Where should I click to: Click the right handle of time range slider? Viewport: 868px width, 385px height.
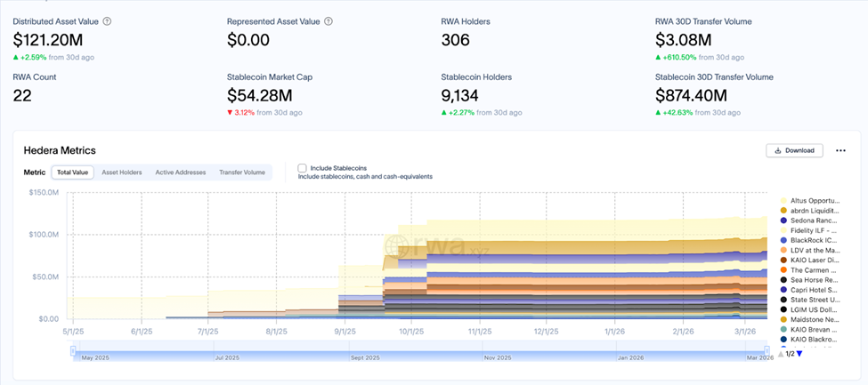pyautogui.click(x=767, y=353)
